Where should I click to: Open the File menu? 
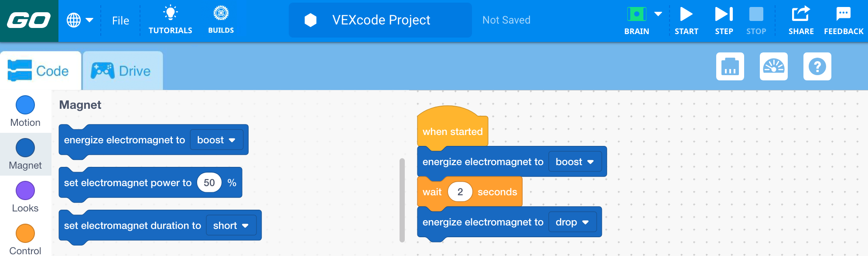pos(120,20)
